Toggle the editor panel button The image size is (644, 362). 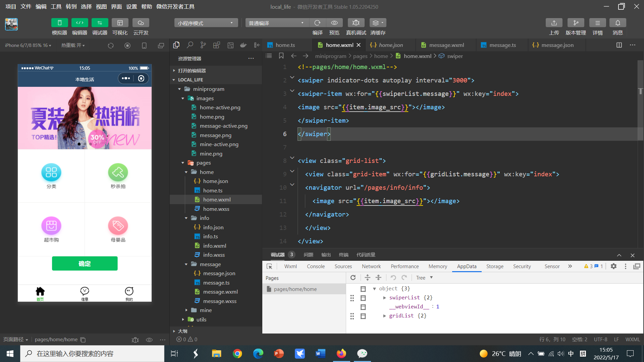pos(79,23)
